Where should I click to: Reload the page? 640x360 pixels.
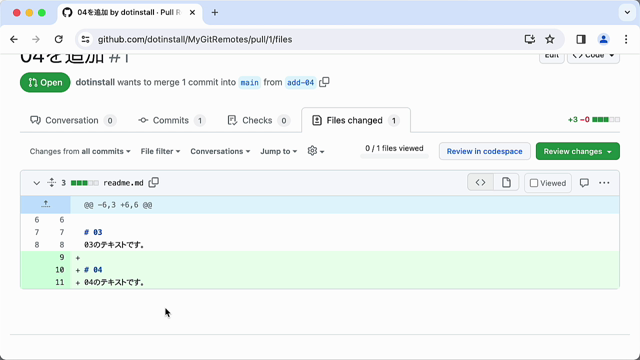59,39
